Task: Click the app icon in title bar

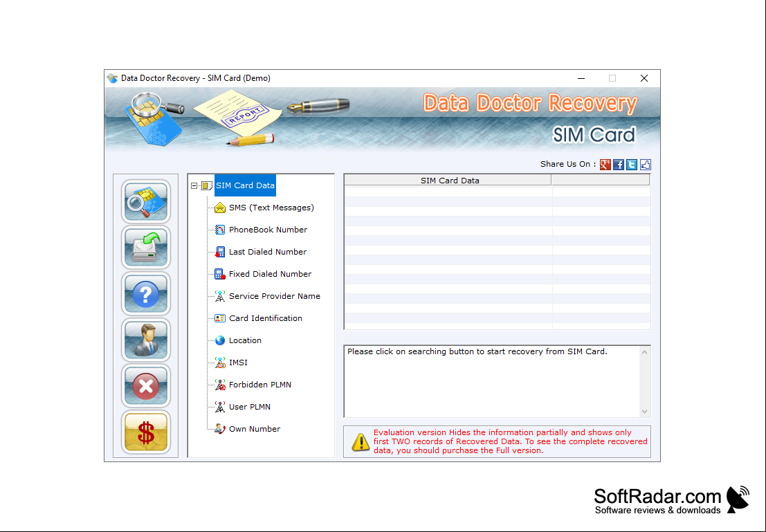Action: pos(112,78)
